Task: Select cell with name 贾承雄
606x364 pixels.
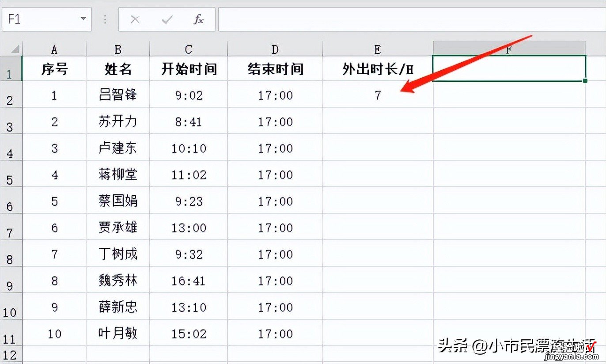Action: pos(118,227)
